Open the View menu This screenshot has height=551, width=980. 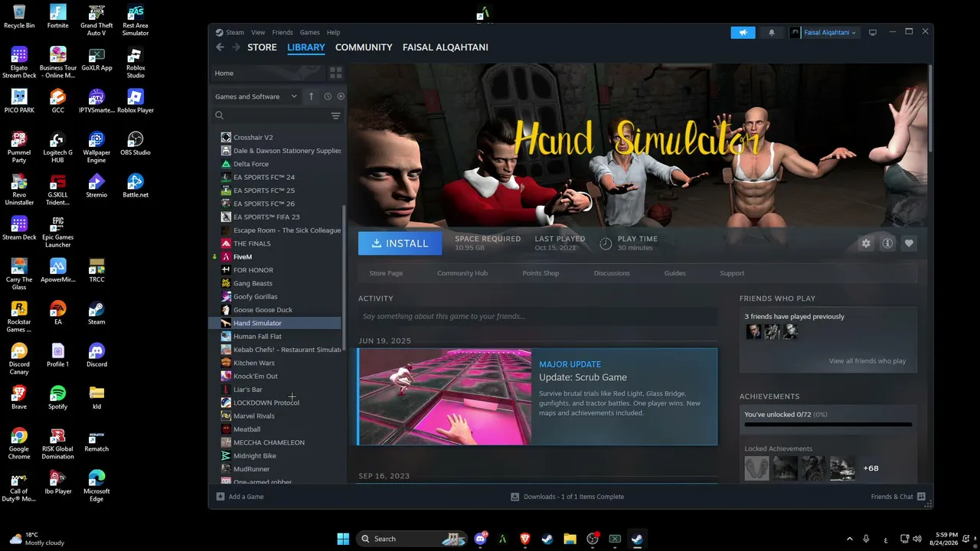point(258,32)
